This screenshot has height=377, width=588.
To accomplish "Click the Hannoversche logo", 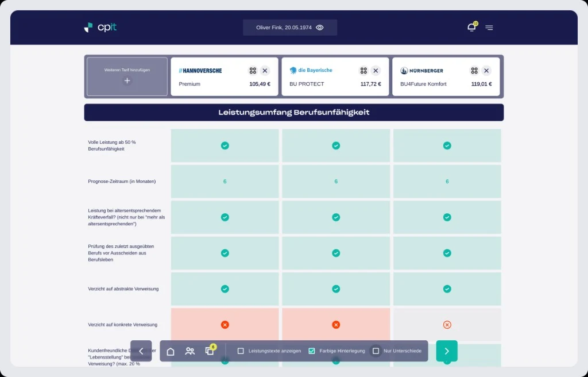I will click(x=200, y=71).
